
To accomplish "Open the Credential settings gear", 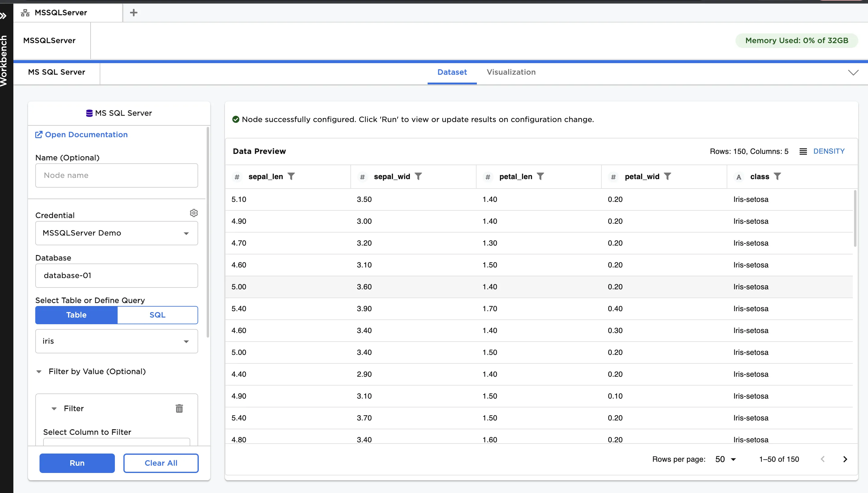I will pyautogui.click(x=194, y=212).
